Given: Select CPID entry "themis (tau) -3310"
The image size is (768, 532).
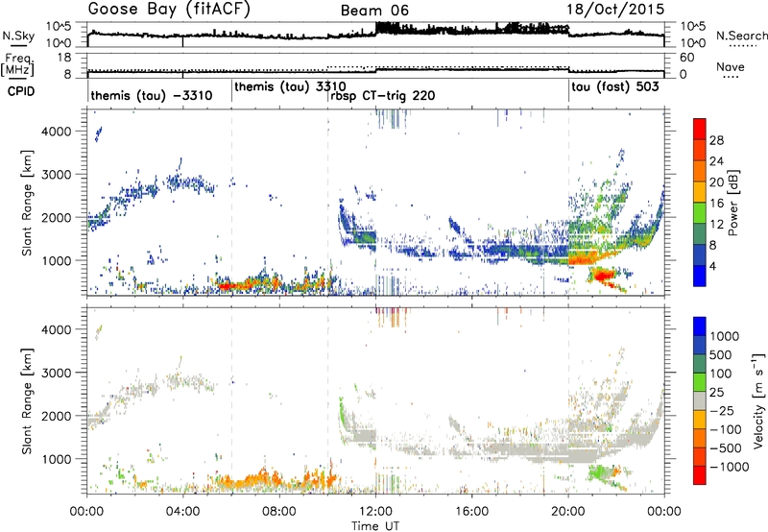Looking at the screenshot, I should click(x=152, y=95).
